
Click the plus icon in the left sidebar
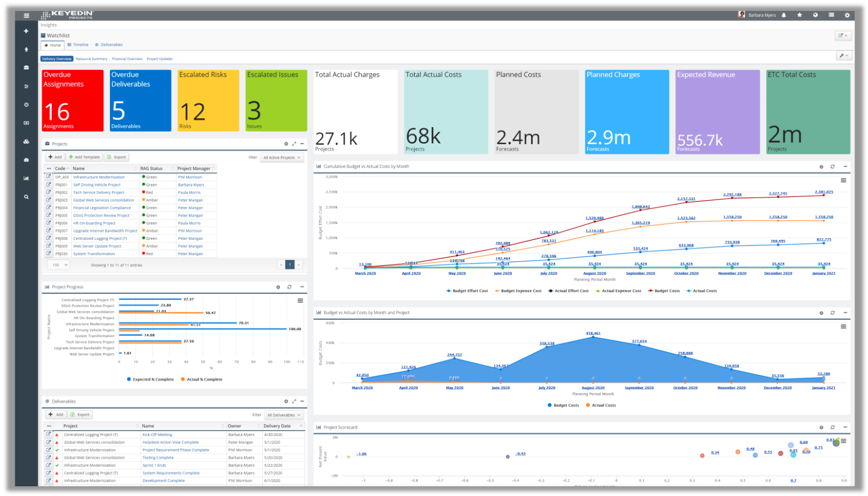[x=26, y=31]
